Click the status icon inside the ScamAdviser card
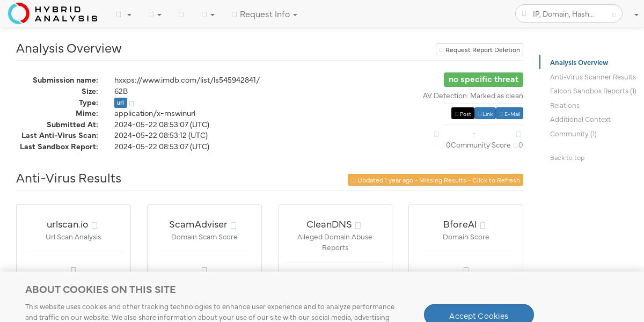 [204, 269]
